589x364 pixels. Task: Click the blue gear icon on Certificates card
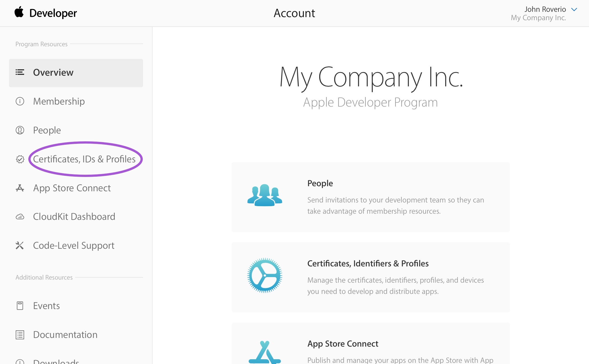264,275
